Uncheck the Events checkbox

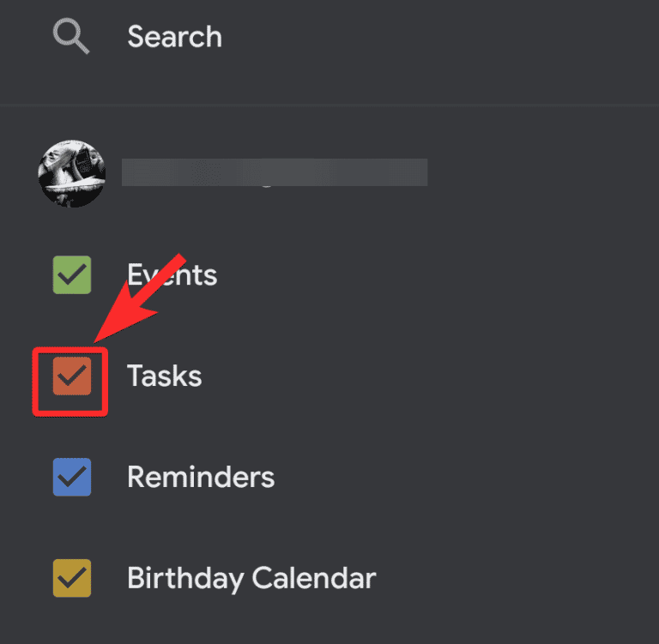(72, 275)
